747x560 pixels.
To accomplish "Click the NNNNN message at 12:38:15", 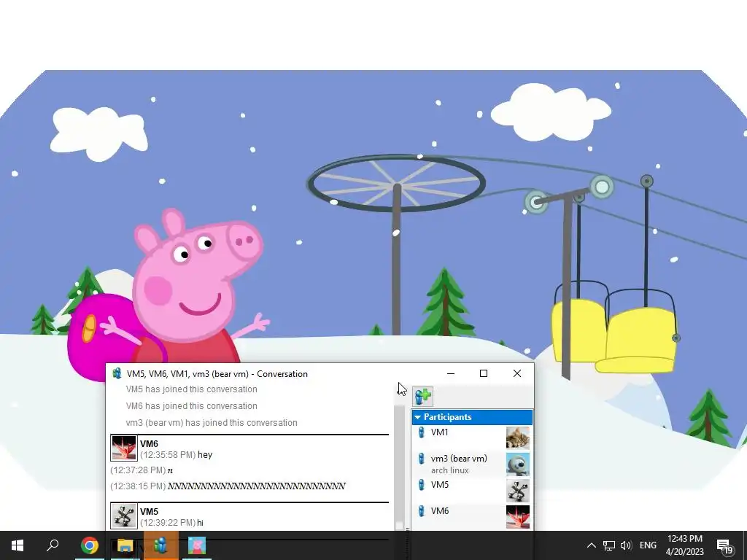I will click(x=256, y=486).
